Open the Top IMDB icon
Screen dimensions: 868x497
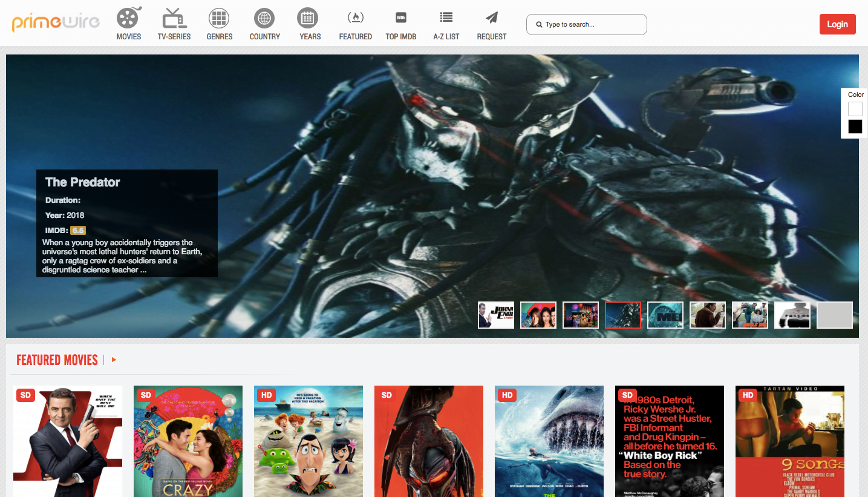pos(401,18)
